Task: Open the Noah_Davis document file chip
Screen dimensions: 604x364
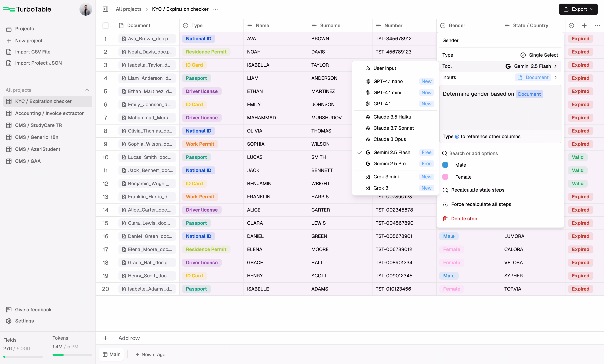Action: (x=147, y=52)
